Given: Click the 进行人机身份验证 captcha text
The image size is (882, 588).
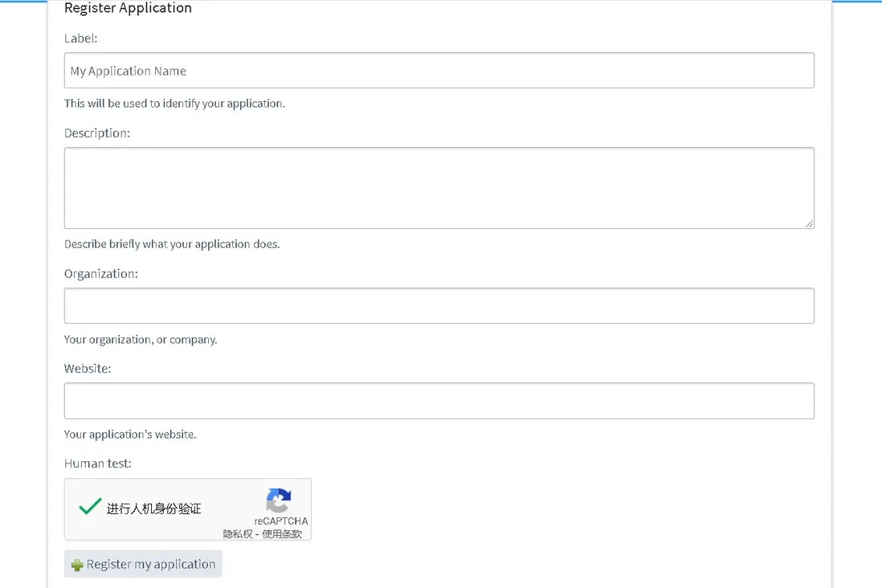Looking at the screenshot, I should 154,508.
